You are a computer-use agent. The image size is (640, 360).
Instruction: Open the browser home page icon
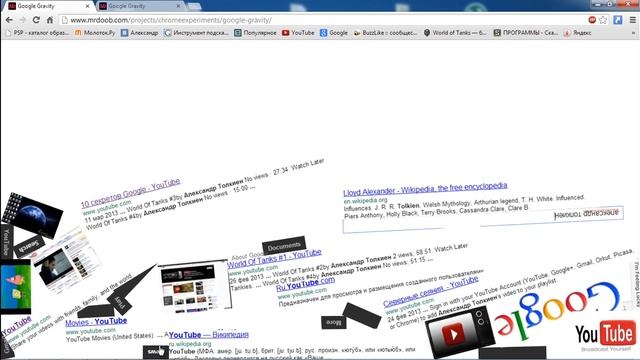[x=50, y=20]
